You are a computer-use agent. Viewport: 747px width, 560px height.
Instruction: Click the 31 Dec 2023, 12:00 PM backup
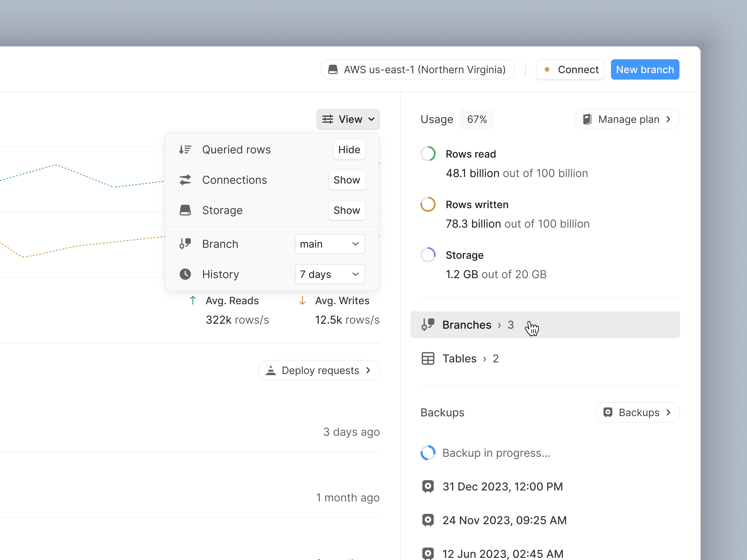click(503, 486)
